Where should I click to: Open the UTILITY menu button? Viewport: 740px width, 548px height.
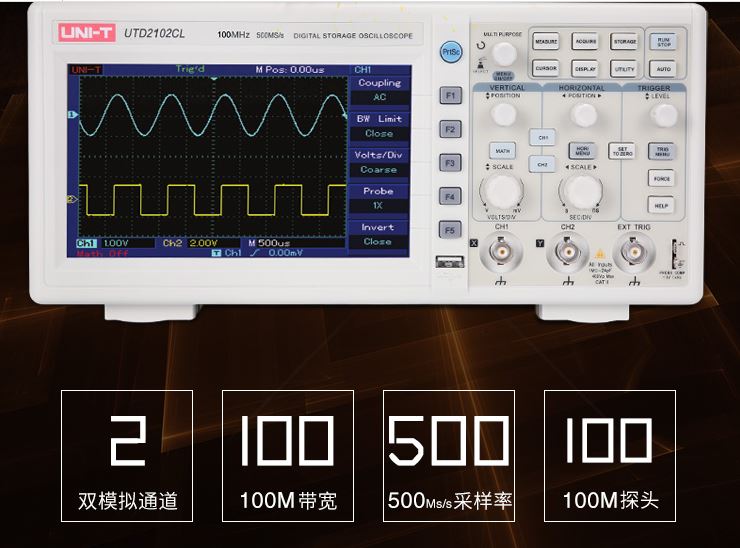coord(624,69)
